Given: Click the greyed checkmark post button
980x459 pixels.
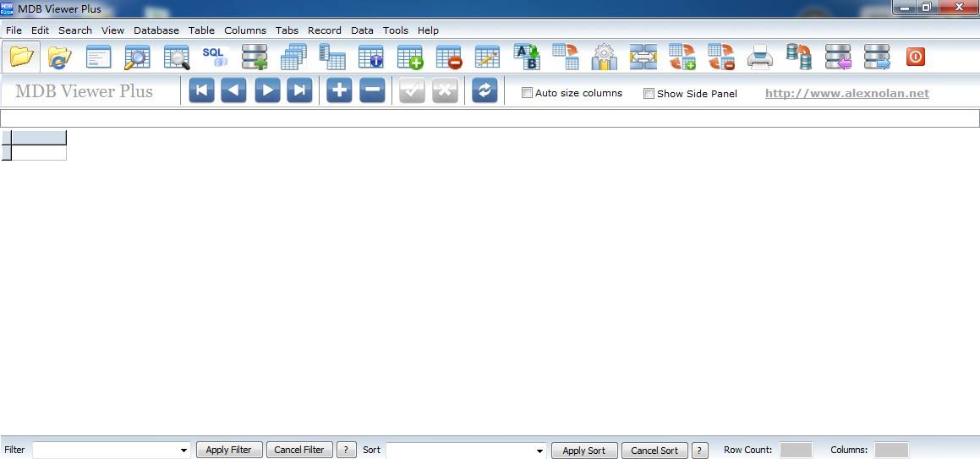Looking at the screenshot, I should pyautogui.click(x=412, y=90).
